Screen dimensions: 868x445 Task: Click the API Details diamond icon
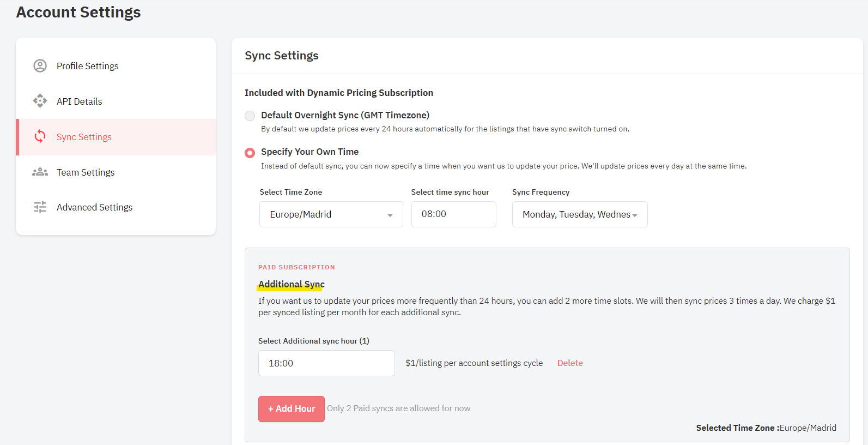(40, 101)
